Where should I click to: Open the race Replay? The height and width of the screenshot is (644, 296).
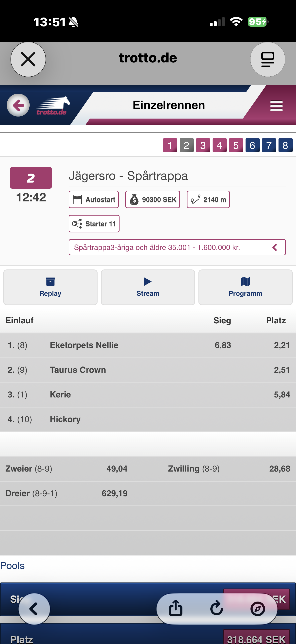coord(50,287)
